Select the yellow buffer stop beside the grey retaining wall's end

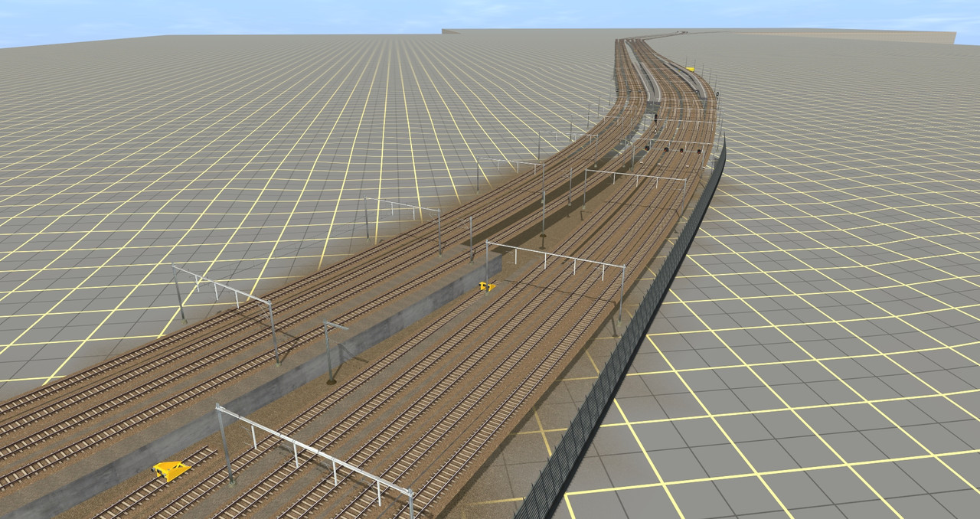[x=487, y=287]
